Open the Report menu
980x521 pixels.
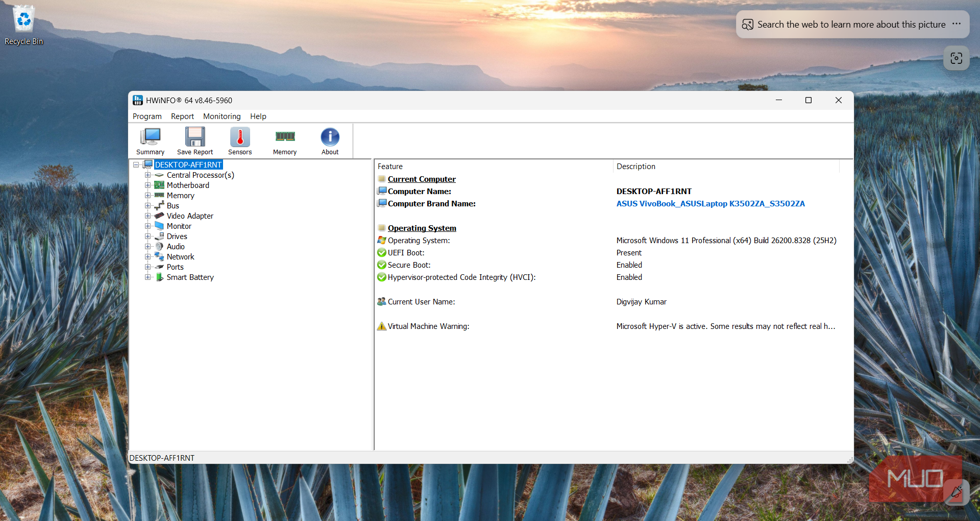[182, 116]
